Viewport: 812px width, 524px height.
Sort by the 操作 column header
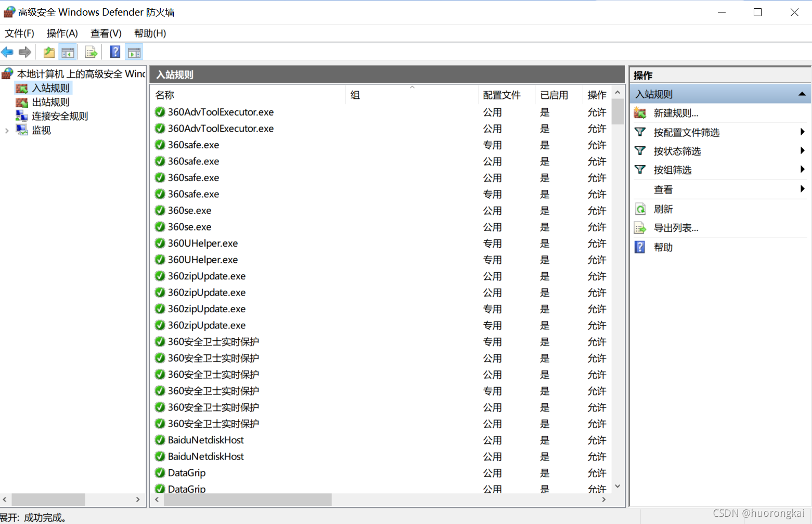tap(597, 95)
